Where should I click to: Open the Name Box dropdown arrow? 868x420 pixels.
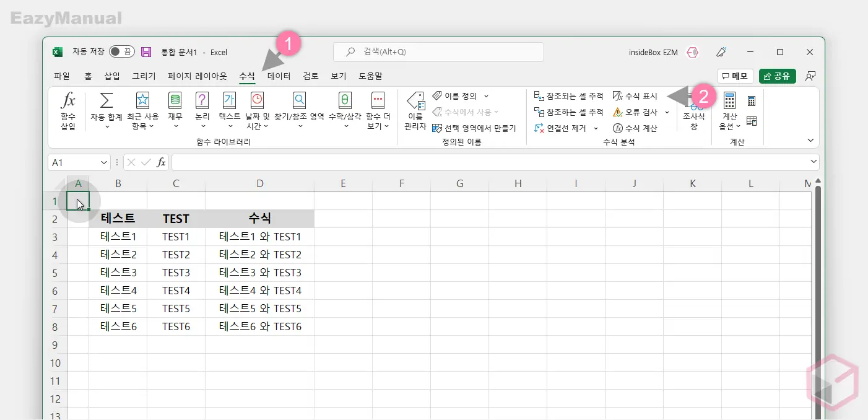coord(103,162)
